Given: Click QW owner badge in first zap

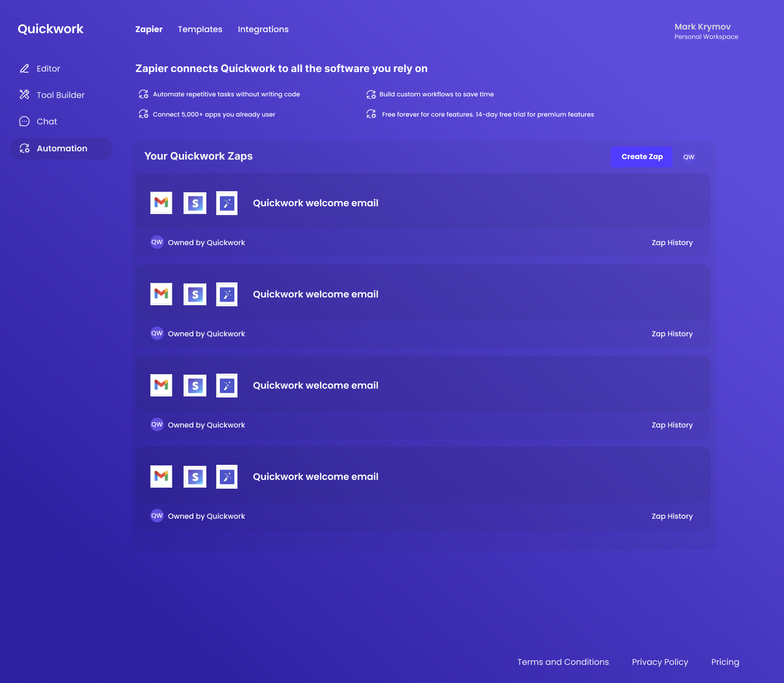Looking at the screenshot, I should pos(157,242).
